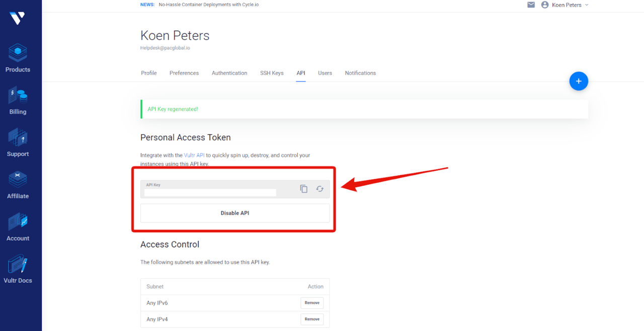The height and width of the screenshot is (331, 644).
Task: Remove the Any IPv4 subnet
Action: pyautogui.click(x=312, y=319)
